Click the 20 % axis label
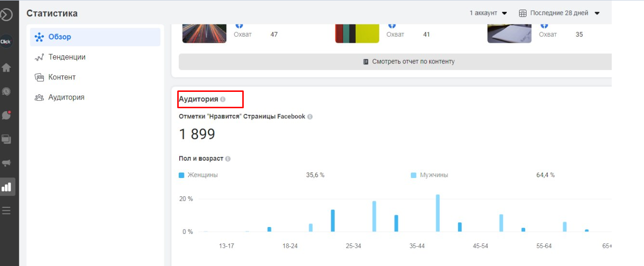 point(186,199)
